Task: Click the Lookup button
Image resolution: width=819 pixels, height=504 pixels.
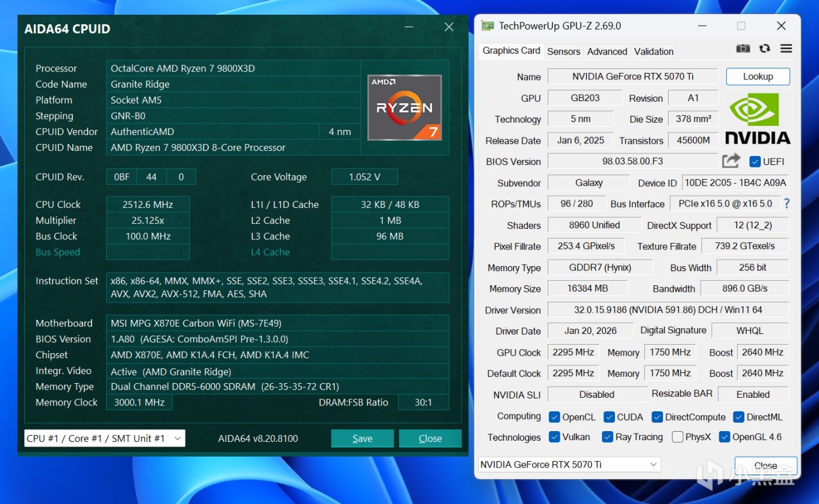Action: (x=758, y=76)
